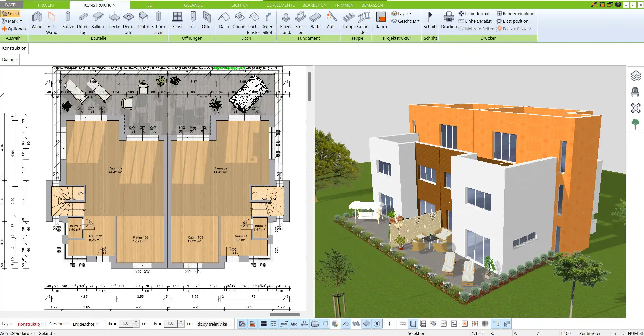
Task: Choose the Geländer railing tool
Action: pyautogui.click(x=364, y=23)
